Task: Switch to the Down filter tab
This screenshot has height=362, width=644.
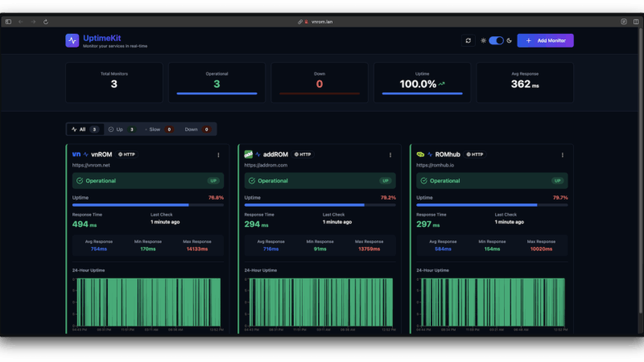Action: (196, 129)
